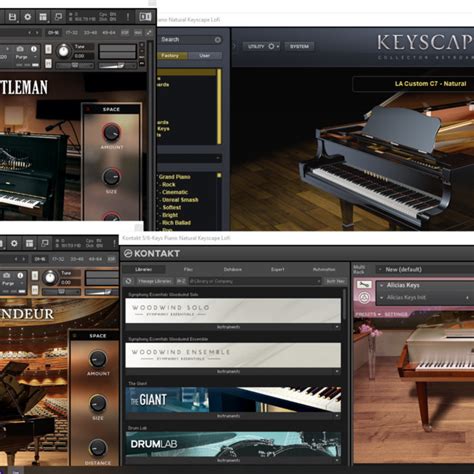Click the save disk icon in Gentleman window
This screenshot has width=474, height=474.
pyautogui.click(x=12, y=17)
